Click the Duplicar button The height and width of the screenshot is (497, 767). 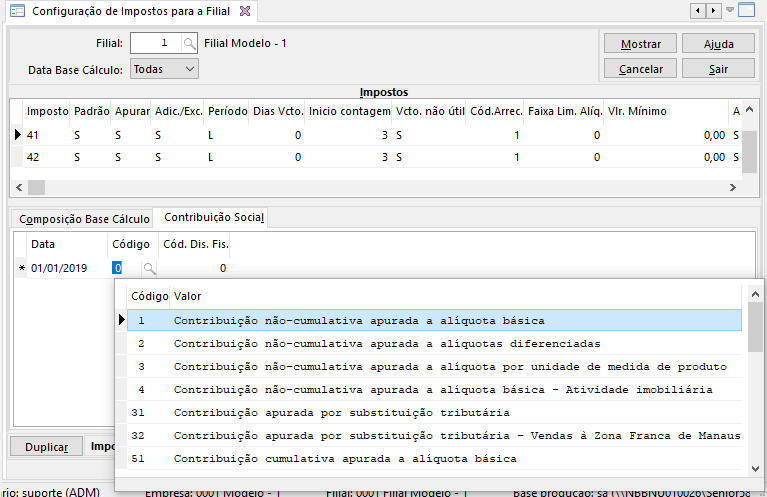coord(46,447)
